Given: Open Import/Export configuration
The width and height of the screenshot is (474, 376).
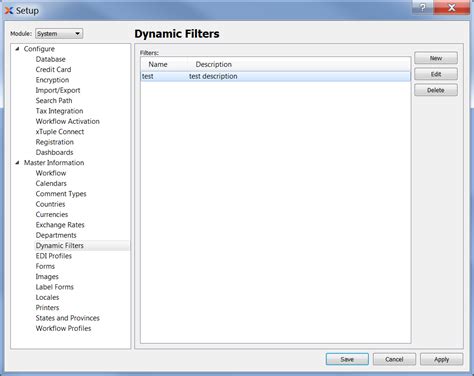Looking at the screenshot, I should [x=58, y=90].
